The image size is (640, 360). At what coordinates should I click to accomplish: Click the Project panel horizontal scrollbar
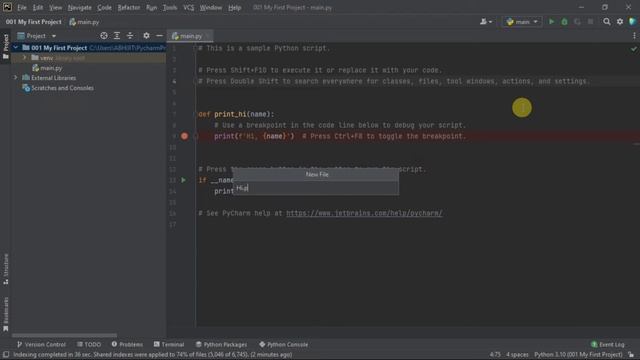(x=64, y=336)
